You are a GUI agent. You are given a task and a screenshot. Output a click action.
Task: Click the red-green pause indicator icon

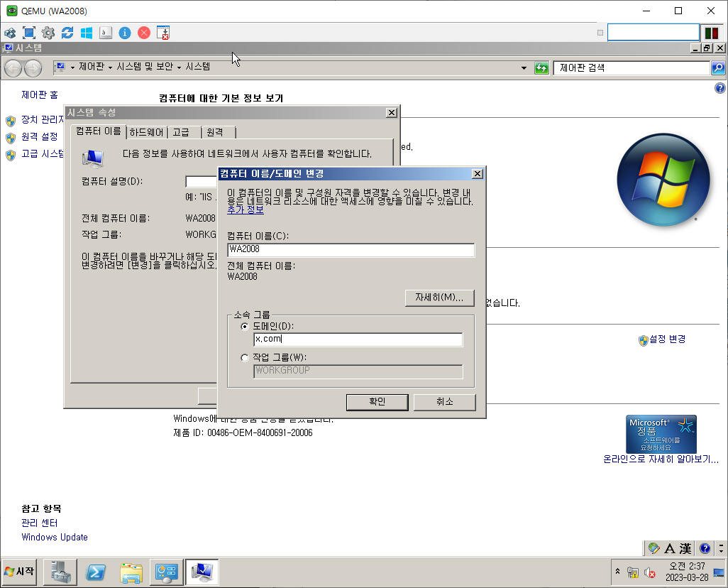point(711,33)
